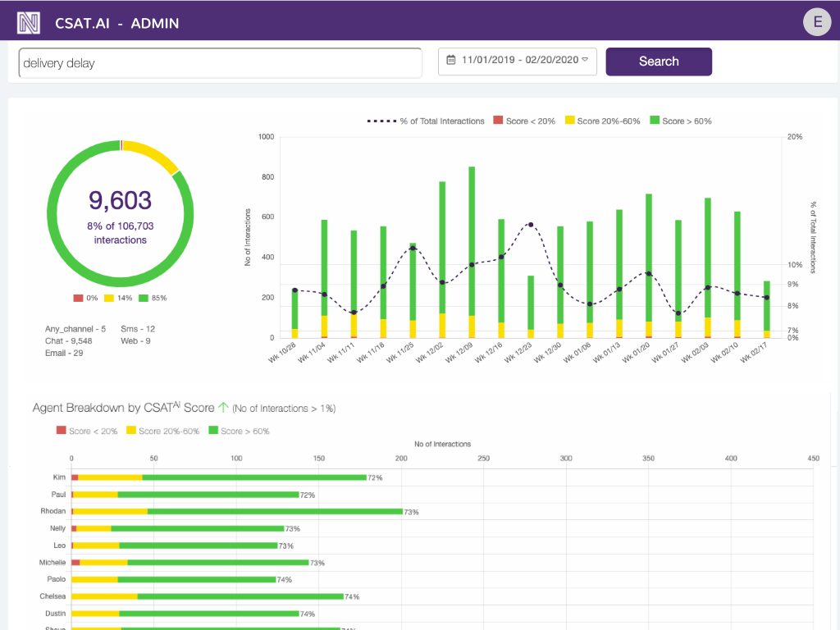The image size is (840, 630).
Task: Click the CSAT.AI logo icon
Action: point(29,22)
